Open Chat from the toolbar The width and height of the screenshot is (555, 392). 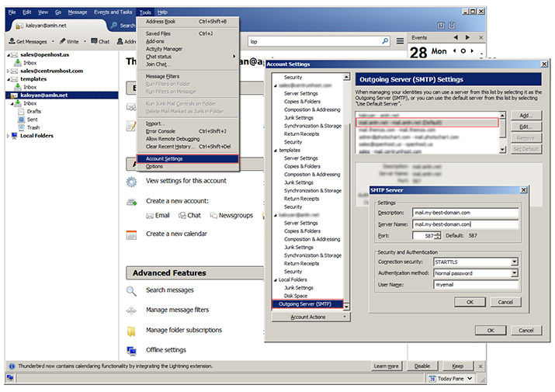click(x=101, y=41)
